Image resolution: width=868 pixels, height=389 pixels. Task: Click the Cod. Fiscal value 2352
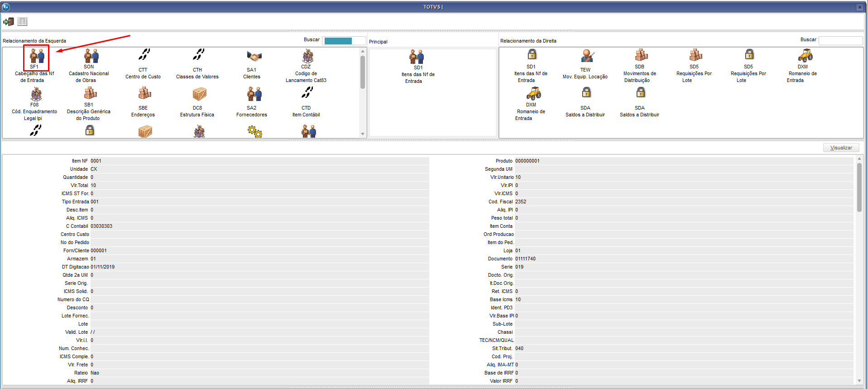pyautogui.click(x=684, y=202)
